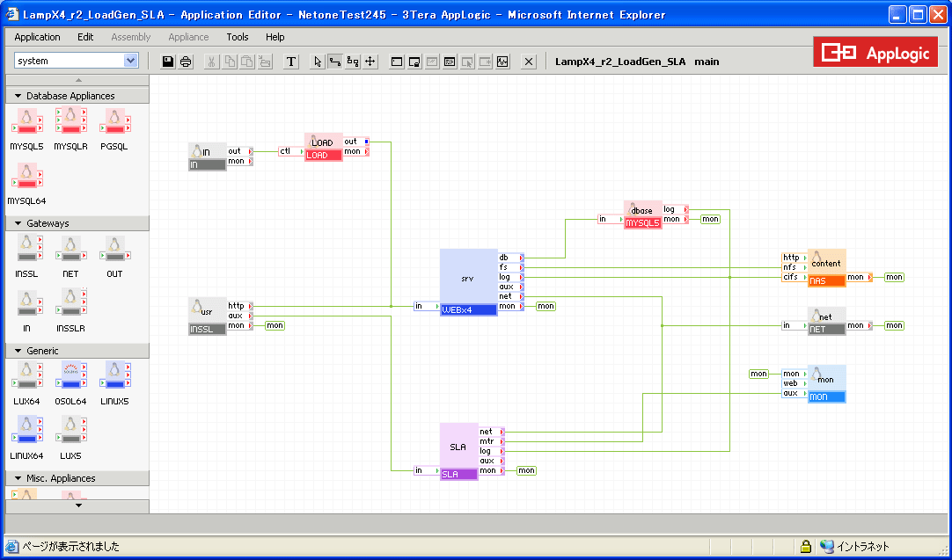Click the Print icon in the toolbar
The height and width of the screenshot is (560, 952).
coord(186,62)
